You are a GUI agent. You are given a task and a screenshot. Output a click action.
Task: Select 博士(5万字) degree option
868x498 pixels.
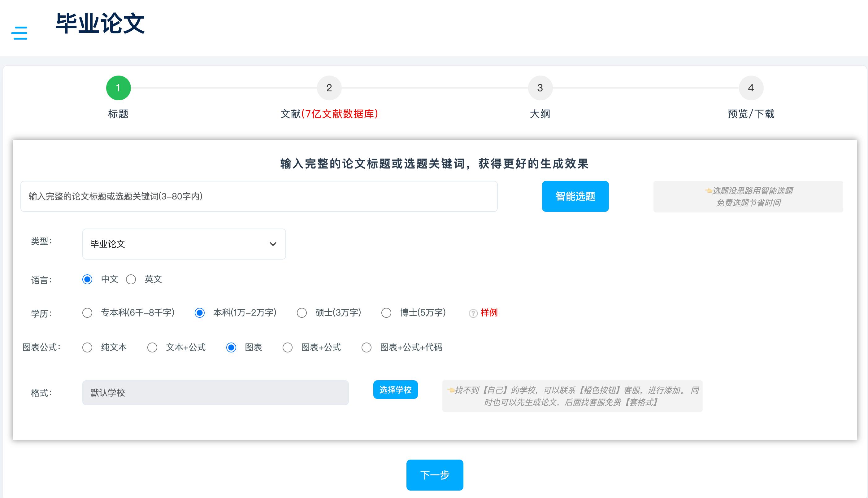386,313
